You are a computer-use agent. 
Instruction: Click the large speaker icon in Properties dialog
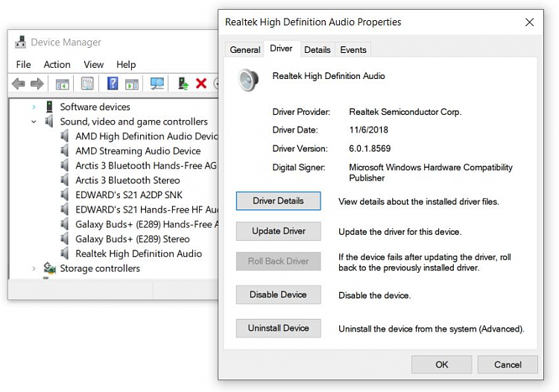click(x=248, y=80)
